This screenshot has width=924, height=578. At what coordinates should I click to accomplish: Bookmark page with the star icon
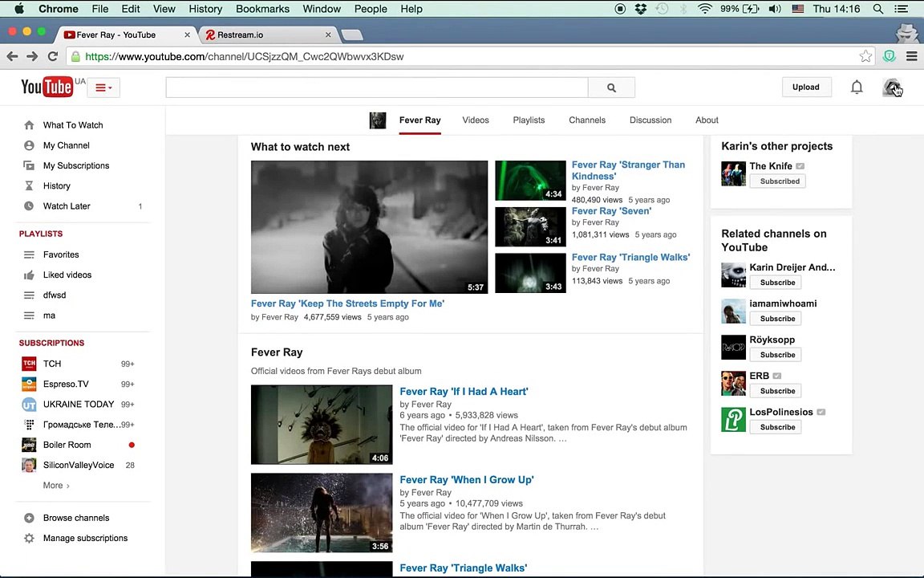pos(865,56)
